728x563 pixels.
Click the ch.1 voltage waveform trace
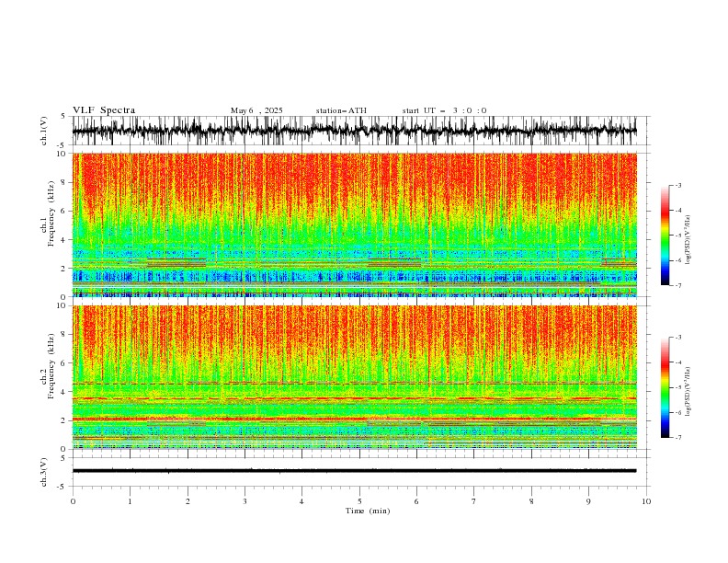point(354,131)
